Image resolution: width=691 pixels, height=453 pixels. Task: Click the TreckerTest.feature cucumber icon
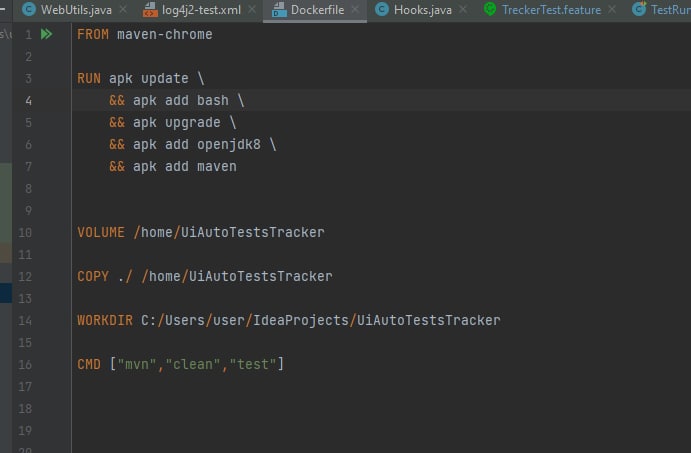(490, 9)
